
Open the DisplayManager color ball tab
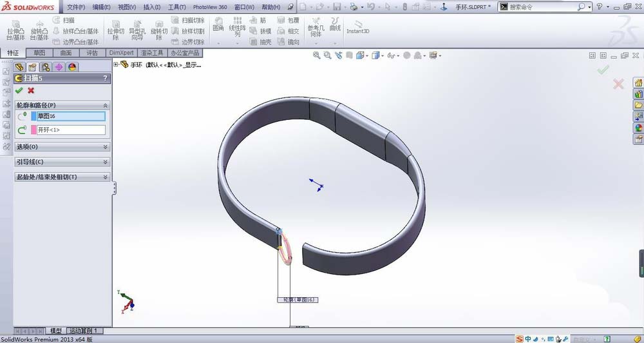click(72, 66)
